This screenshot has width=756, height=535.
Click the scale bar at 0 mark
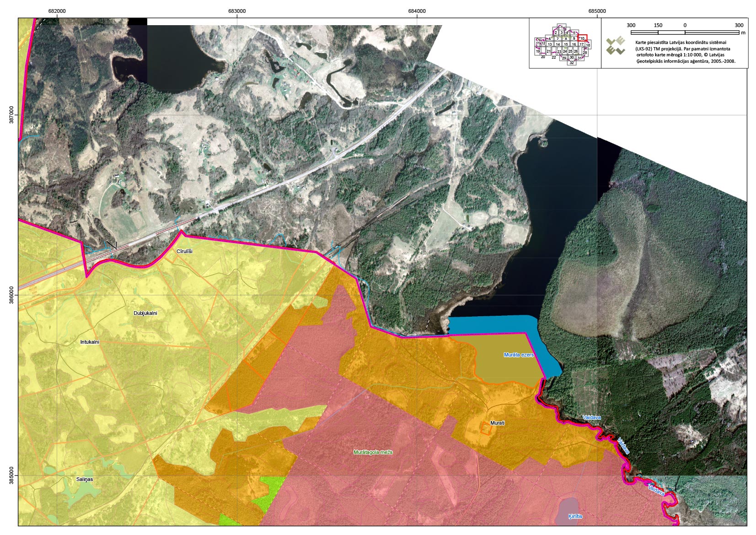tap(685, 32)
